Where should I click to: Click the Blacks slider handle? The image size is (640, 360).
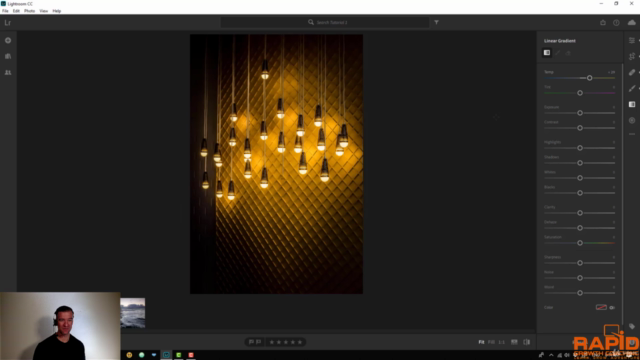[580, 193]
